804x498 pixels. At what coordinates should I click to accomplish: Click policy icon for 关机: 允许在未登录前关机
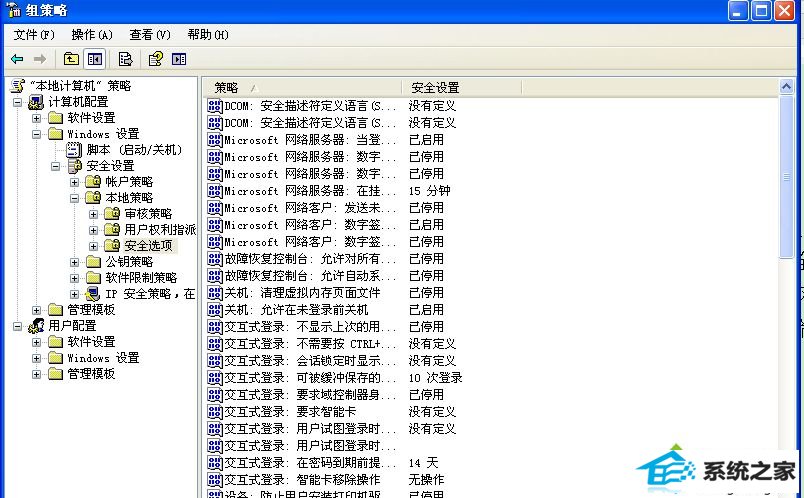click(x=215, y=310)
